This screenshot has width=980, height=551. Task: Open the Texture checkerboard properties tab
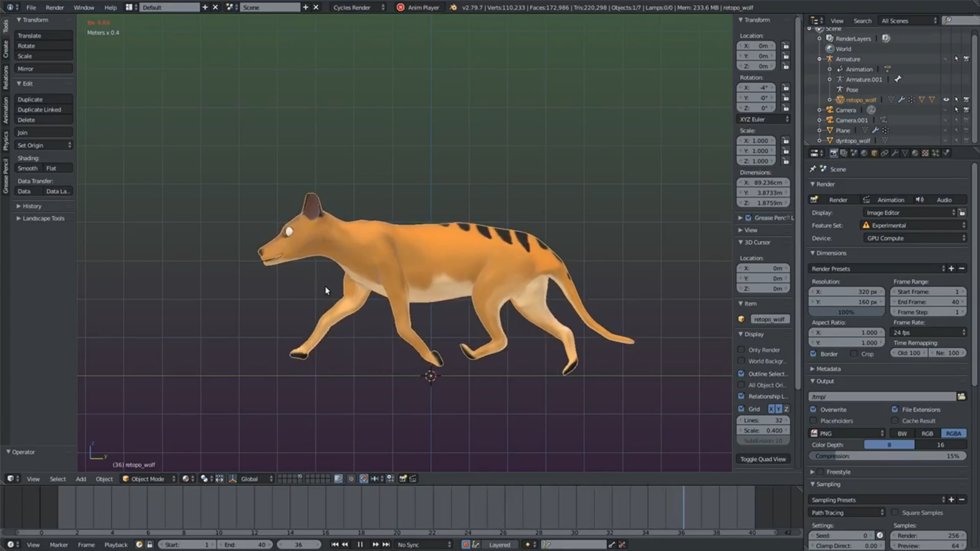(925, 153)
